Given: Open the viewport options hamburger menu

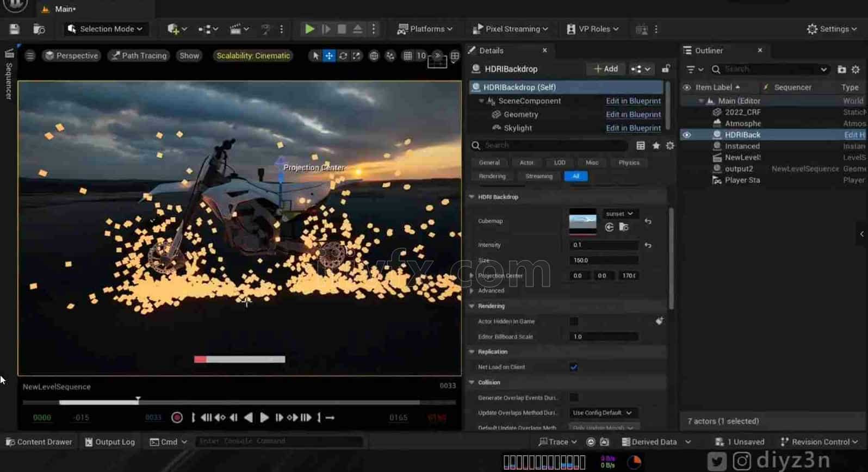Looking at the screenshot, I should click(x=30, y=55).
